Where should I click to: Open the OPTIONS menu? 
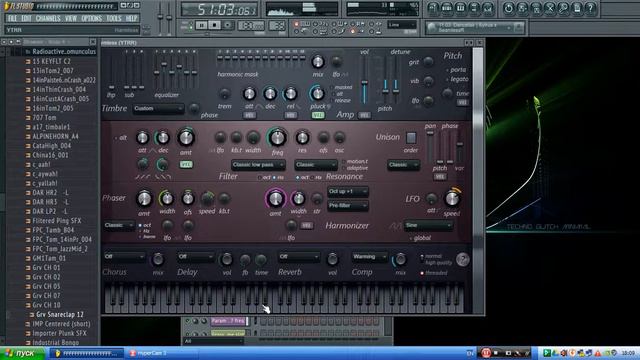point(91,18)
